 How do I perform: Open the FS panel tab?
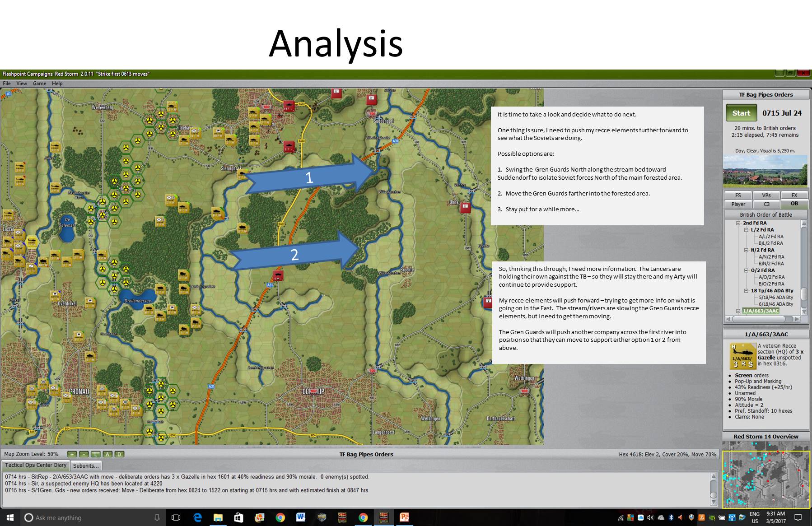pos(738,196)
